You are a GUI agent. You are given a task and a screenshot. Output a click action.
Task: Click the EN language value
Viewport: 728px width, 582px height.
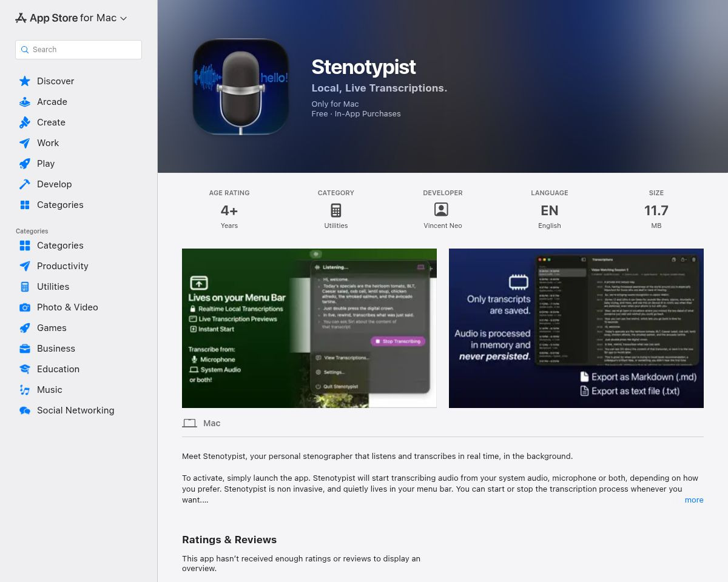coord(550,210)
